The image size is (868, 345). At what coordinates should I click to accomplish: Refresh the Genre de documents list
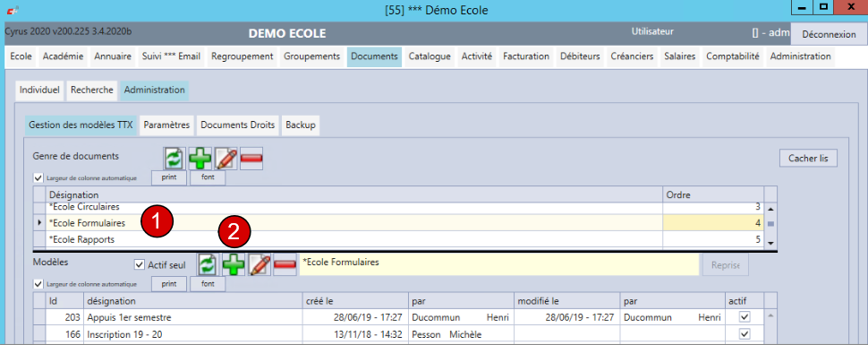click(x=174, y=159)
